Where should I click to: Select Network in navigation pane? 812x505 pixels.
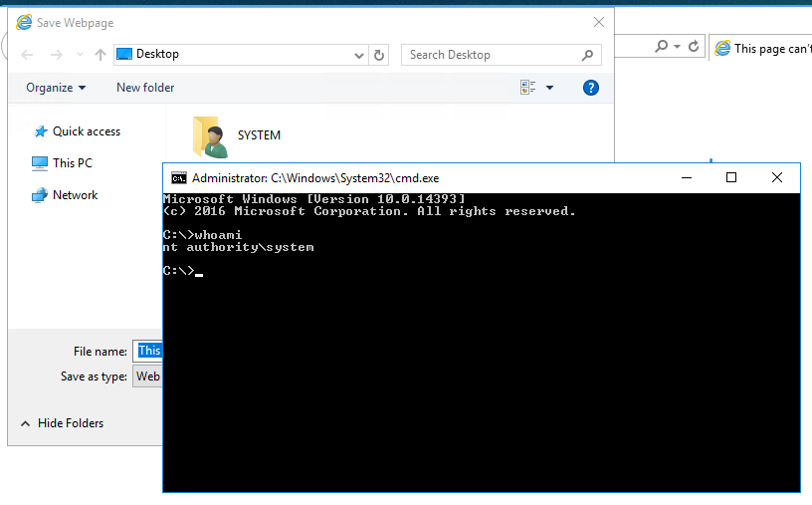coord(65,195)
